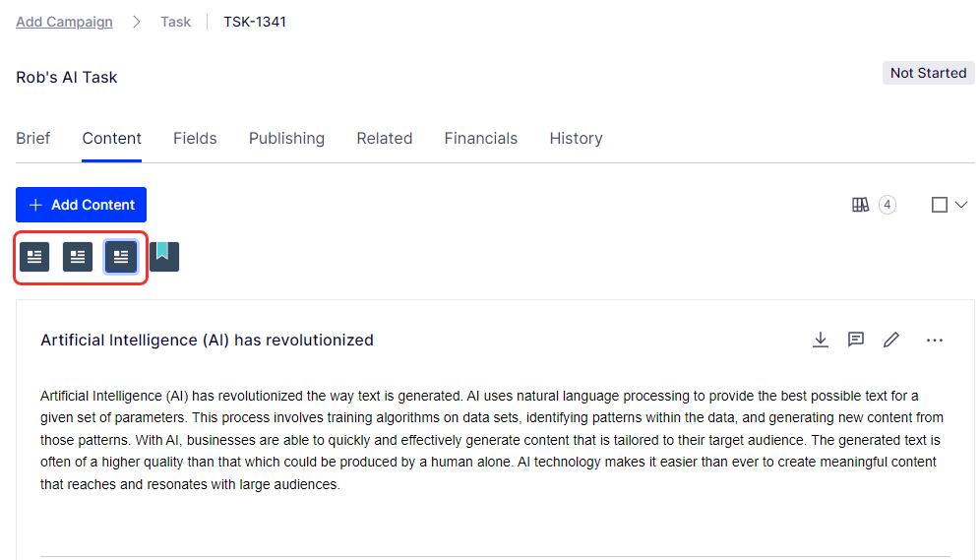
Task: Switch to the Brief tab
Action: click(x=33, y=138)
